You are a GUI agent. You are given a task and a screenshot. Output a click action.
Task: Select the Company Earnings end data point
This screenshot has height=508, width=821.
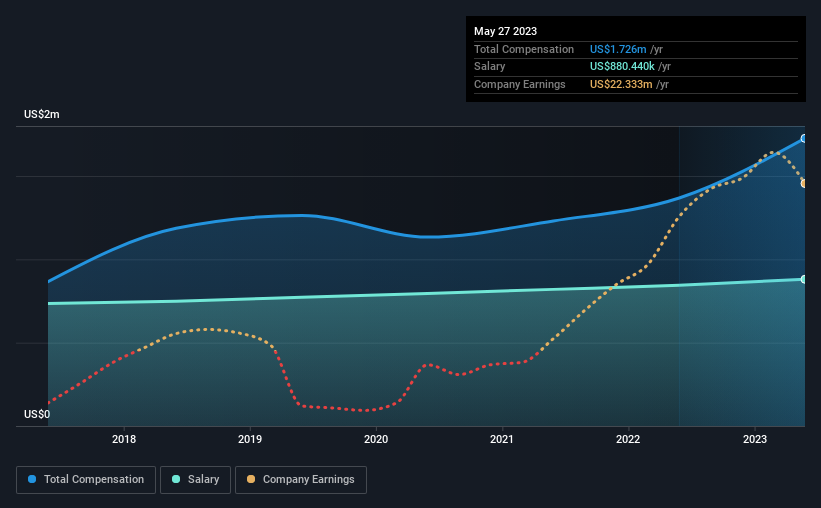[804, 183]
